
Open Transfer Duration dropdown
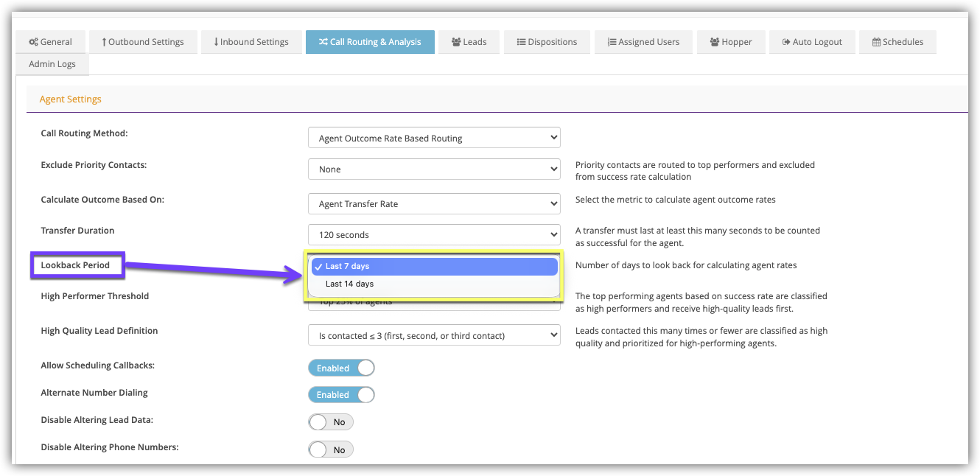434,235
